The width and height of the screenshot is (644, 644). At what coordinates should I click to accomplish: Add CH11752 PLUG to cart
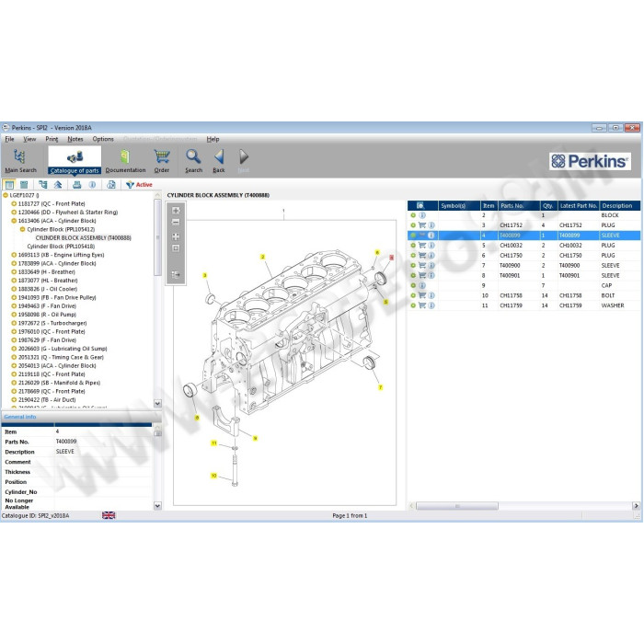coord(421,225)
